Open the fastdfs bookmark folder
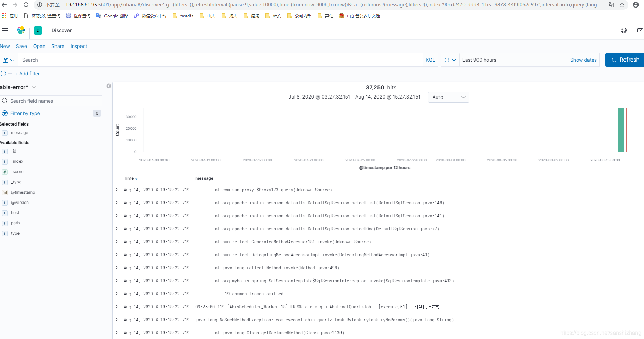644x339 pixels. pyautogui.click(x=183, y=16)
